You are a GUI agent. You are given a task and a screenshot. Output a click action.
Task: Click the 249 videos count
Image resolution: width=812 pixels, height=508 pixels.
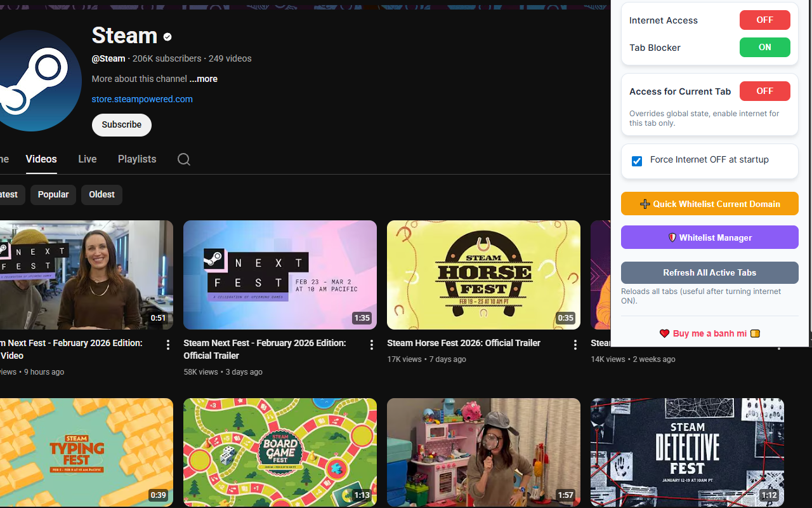230,58
